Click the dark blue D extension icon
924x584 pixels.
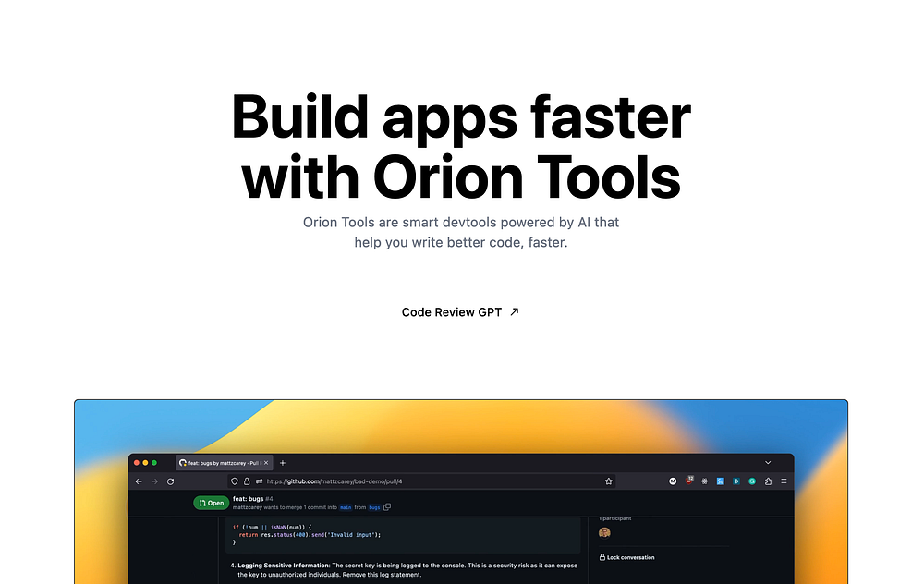(736, 481)
